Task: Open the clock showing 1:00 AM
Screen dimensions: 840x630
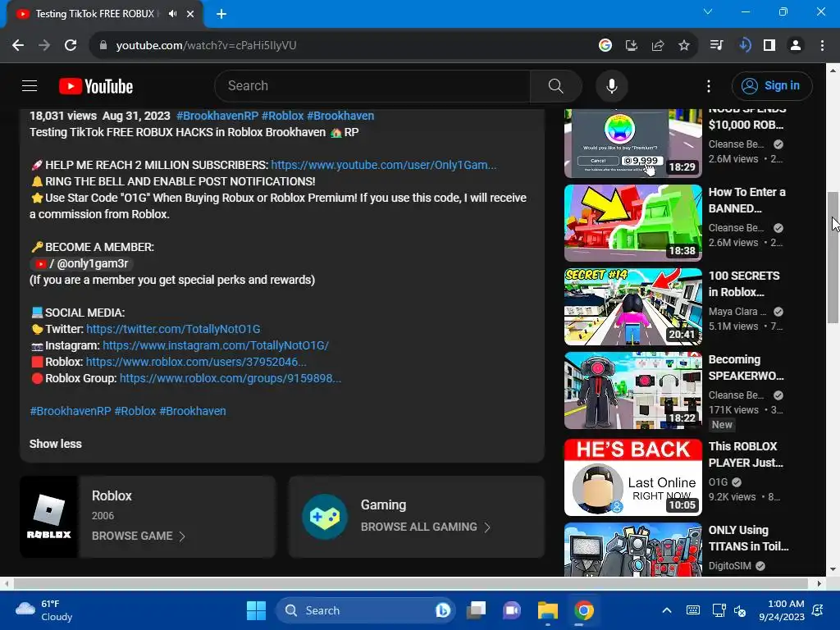Action: pos(782,610)
